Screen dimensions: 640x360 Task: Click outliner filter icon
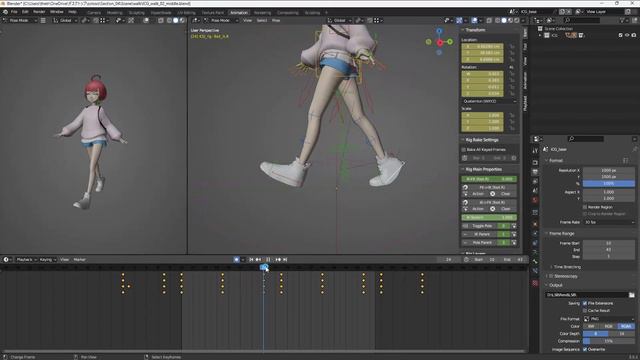pos(623,20)
